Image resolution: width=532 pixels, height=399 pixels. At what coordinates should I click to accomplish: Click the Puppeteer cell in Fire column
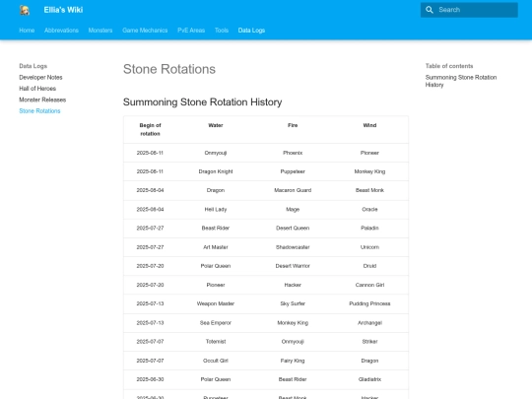[293, 171]
